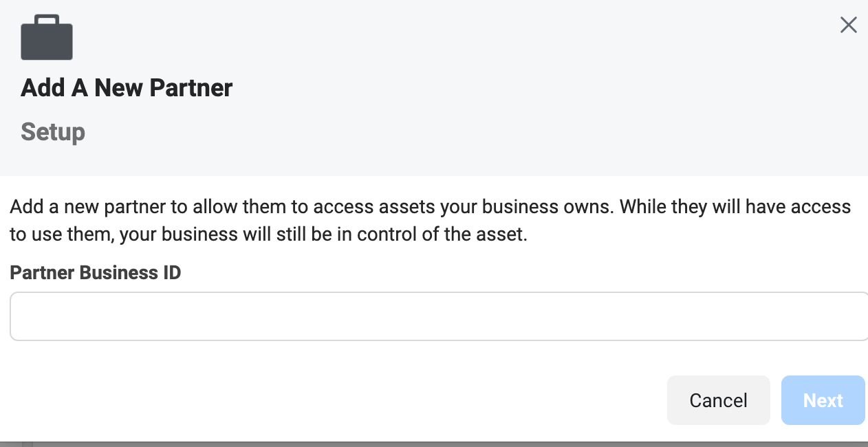Click Cancel to abort adding a partner
868x447 pixels.
718,400
